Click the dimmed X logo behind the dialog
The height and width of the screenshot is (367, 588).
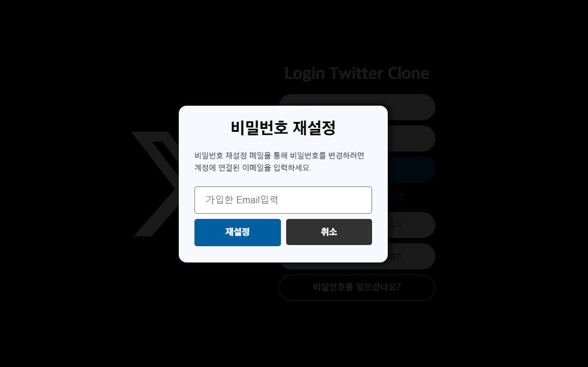coord(154,184)
